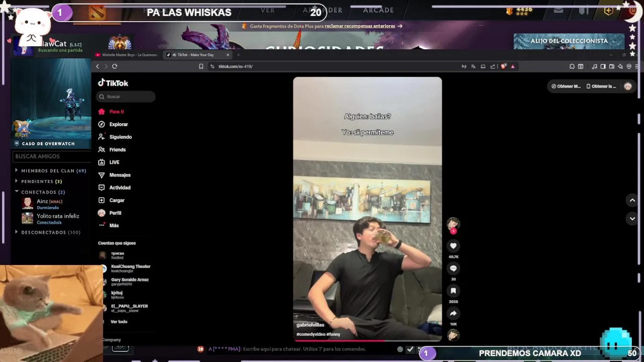Click Brave shields lion icon

(x=504, y=66)
